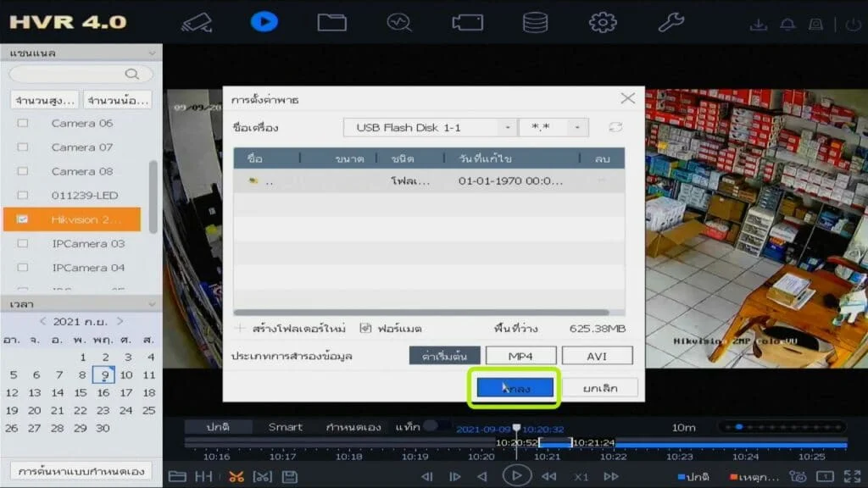Open the File Management folder icon
The height and width of the screenshot is (488, 868).
click(331, 22)
